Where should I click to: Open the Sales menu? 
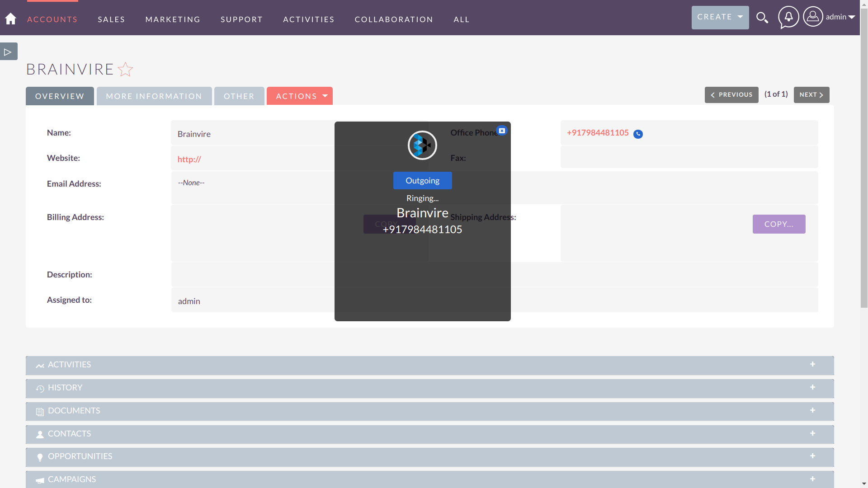111,19
